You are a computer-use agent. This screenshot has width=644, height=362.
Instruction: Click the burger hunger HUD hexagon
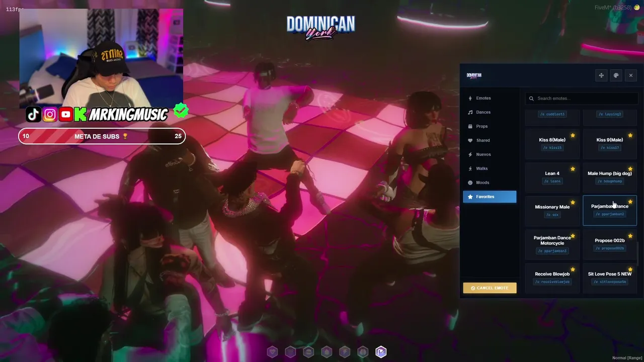tap(308, 352)
